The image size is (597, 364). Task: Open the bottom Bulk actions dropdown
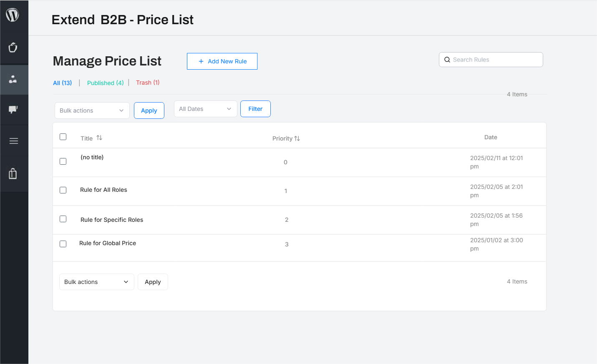coord(96,282)
